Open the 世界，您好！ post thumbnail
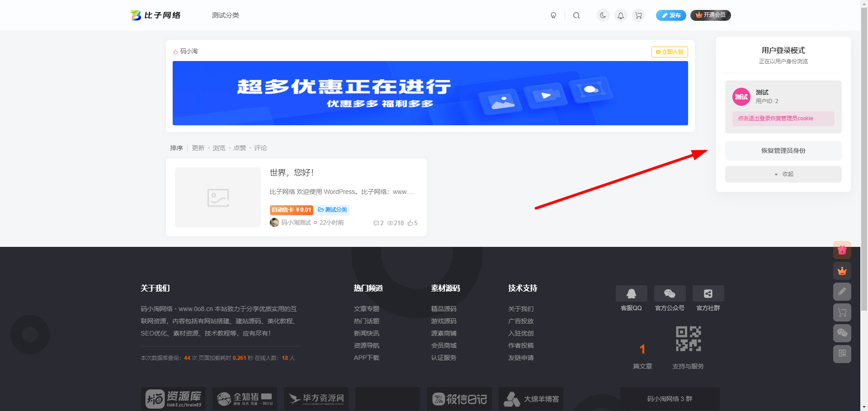Viewport: 868px width, 411px height. point(217,197)
